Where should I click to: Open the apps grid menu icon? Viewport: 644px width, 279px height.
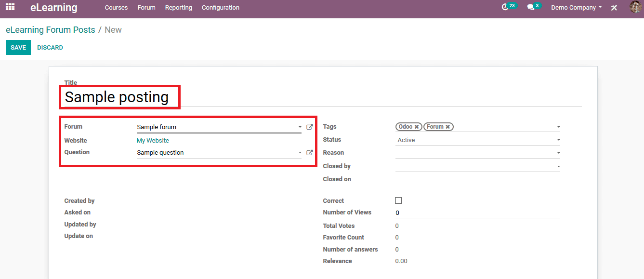tap(10, 7)
